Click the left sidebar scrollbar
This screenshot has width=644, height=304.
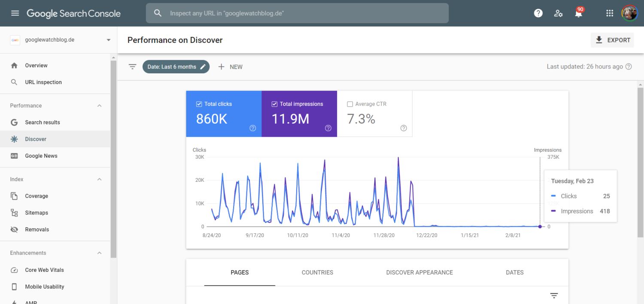coord(113,159)
